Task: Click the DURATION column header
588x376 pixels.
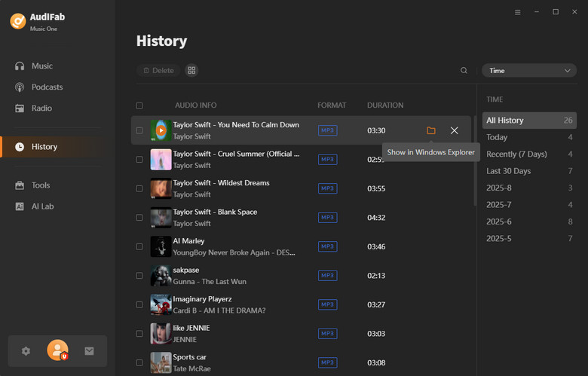Action: 385,105
